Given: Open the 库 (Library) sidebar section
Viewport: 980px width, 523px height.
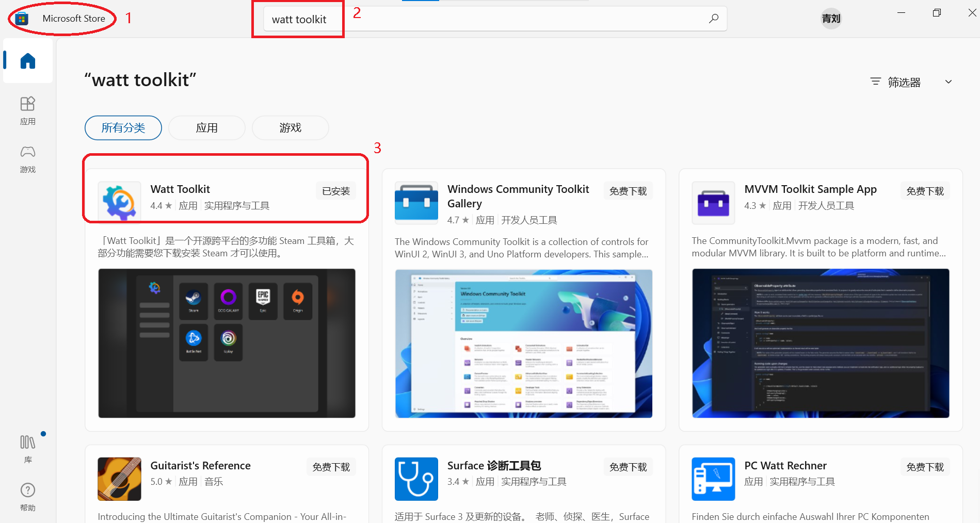Looking at the screenshot, I should tap(28, 449).
